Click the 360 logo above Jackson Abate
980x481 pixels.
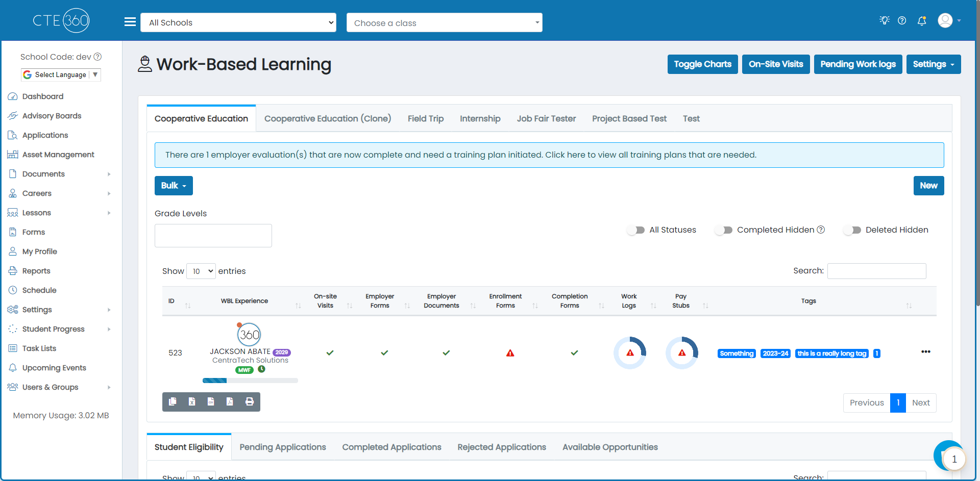tap(249, 335)
